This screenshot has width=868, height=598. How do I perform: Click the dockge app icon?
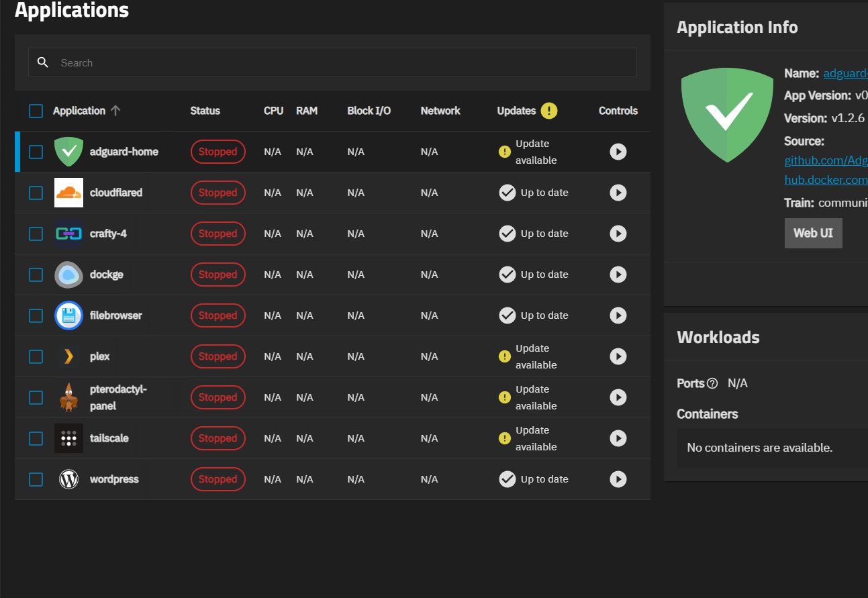pyautogui.click(x=68, y=275)
